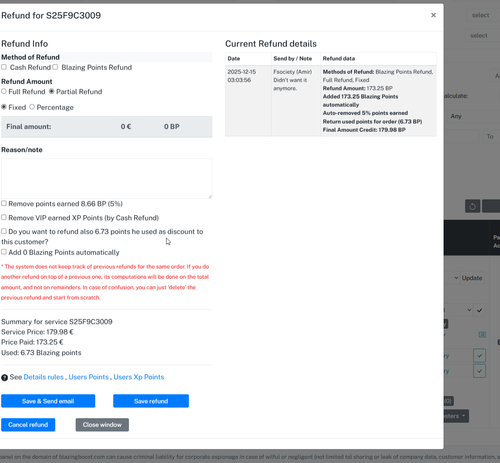Click the 'Current Refund details' heading
Screen dimensions: 500x463
(271, 44)
